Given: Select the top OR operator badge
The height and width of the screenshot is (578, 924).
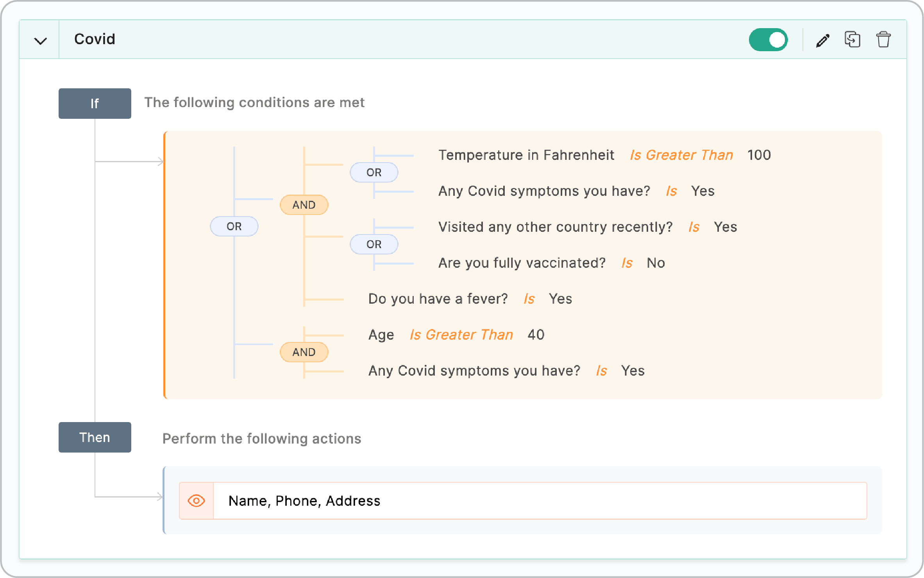Looking at the screenshot, I should [x=374, y=172].
